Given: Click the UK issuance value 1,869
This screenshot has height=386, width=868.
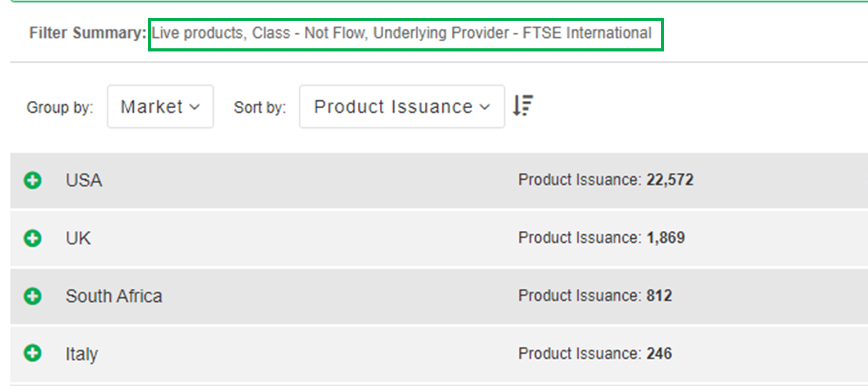Looking at the screenshot, I should (x=665, y=238).
